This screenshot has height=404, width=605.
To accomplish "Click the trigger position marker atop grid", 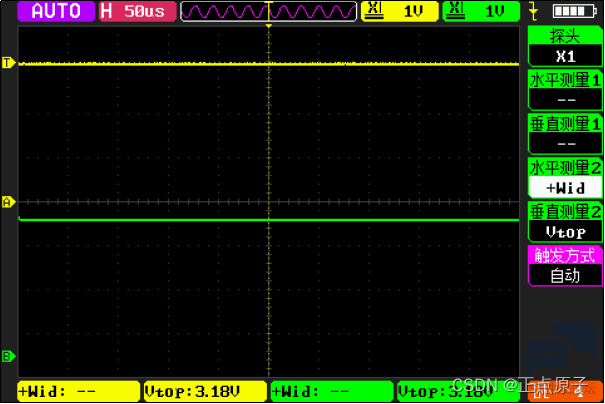I will point(269,26).
